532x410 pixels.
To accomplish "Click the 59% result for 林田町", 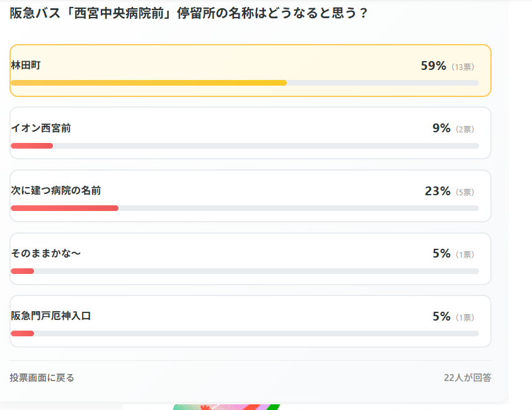I will click(433, 65).
